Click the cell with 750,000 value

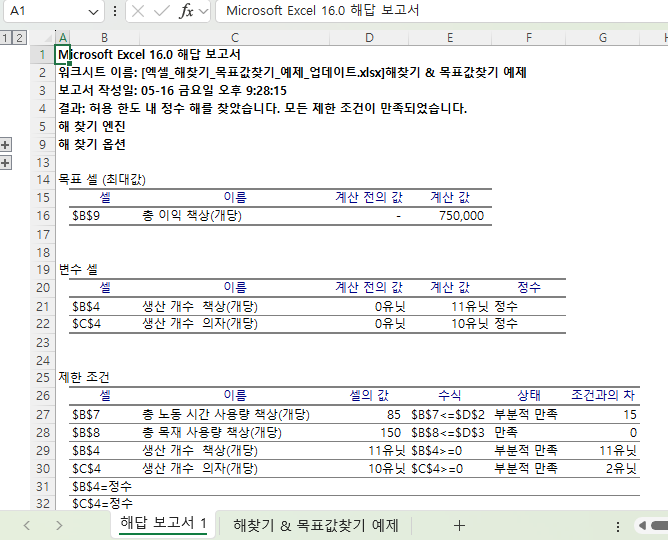pyautogui.click(x=450, y=216)
